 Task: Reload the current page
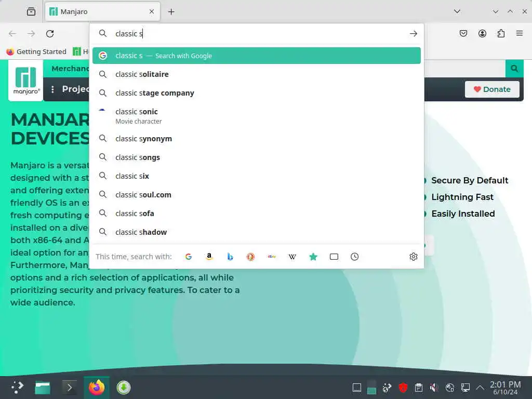click(50, 34)
